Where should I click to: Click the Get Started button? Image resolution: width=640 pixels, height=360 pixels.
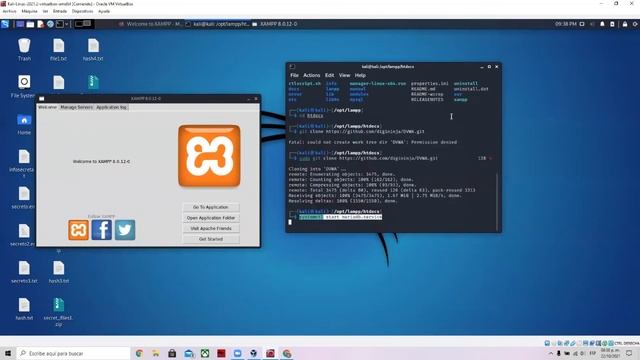click(x=211, y=239)
